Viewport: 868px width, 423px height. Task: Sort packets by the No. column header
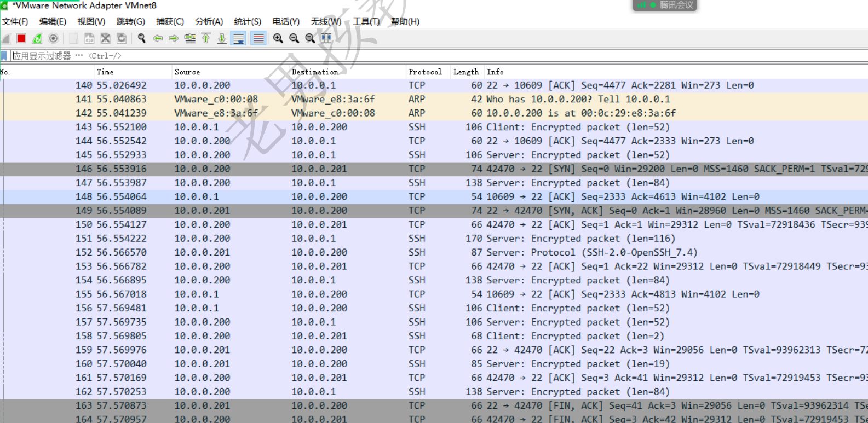tap(47, 72)
